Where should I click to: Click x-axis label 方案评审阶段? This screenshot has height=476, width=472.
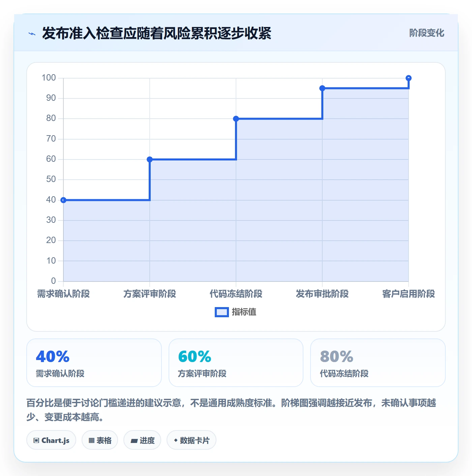[150, 294]
